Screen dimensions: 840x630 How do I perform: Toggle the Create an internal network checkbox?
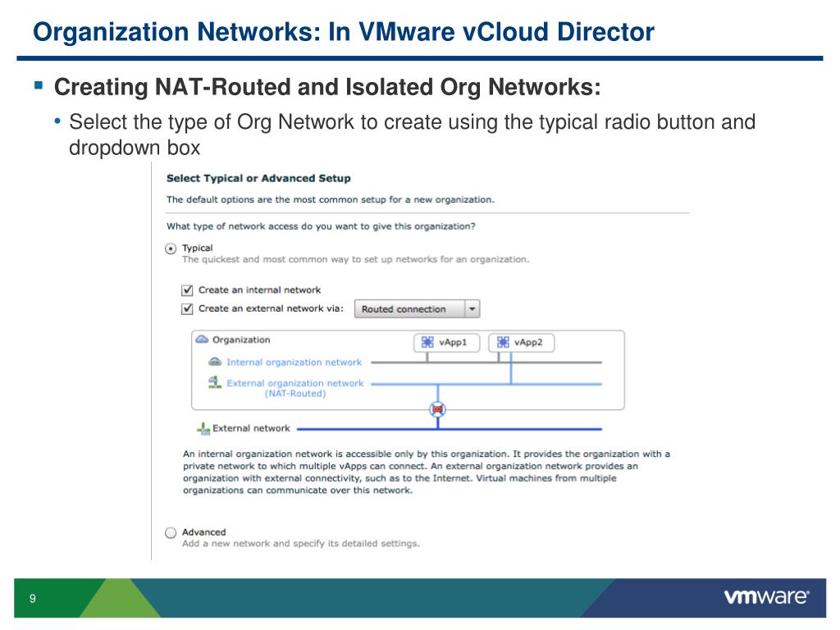(x=187, y=290)
